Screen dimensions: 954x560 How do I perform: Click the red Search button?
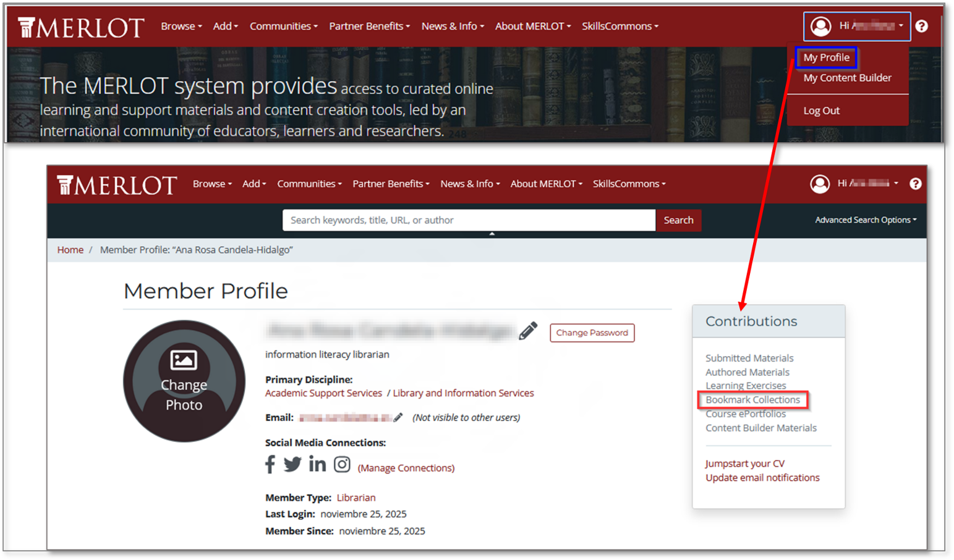678,220
